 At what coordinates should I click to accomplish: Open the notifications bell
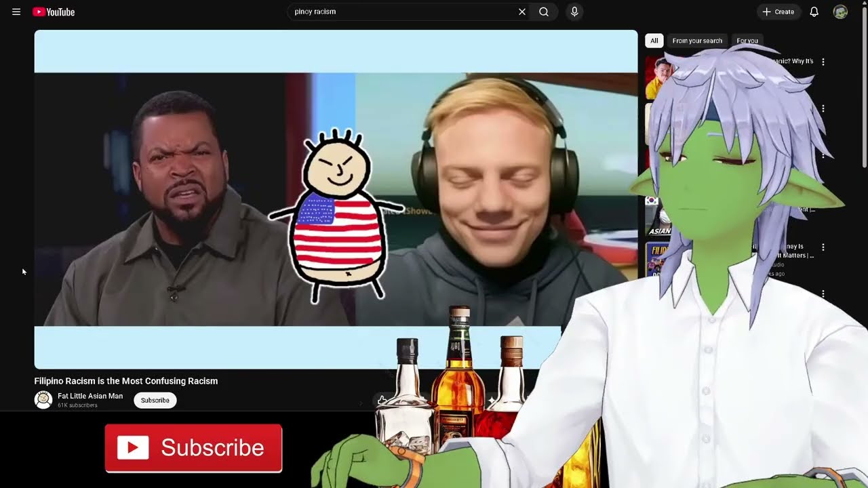[x=814, y=12]
